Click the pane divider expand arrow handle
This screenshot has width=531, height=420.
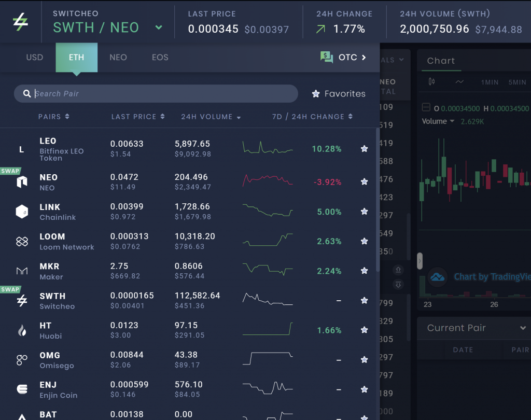point(420,261)
